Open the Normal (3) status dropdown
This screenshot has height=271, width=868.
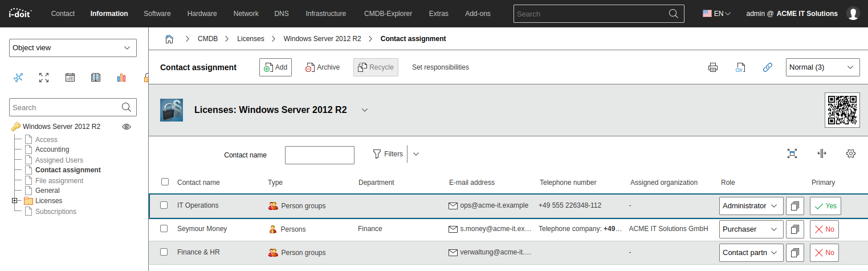click(x=822, y=67)
